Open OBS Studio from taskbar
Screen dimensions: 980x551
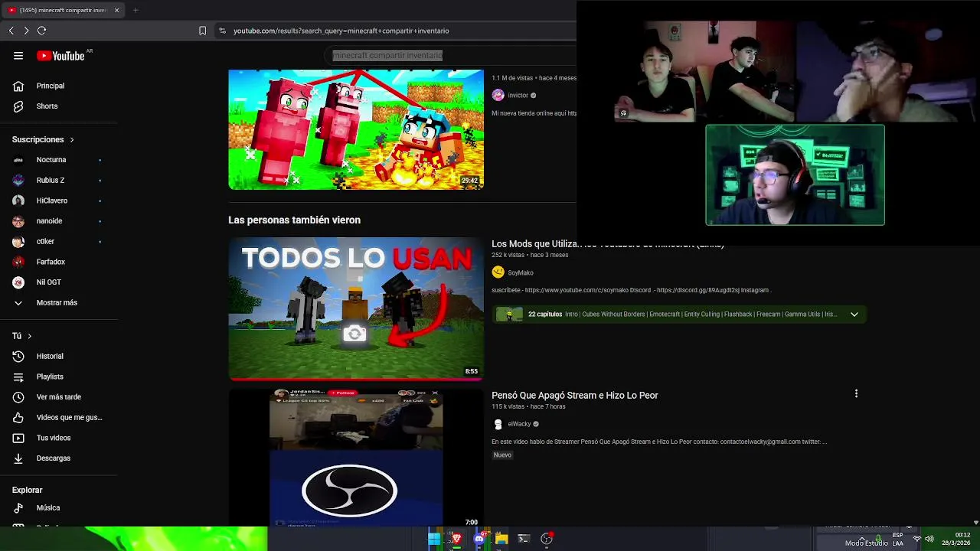click(547, 539)
